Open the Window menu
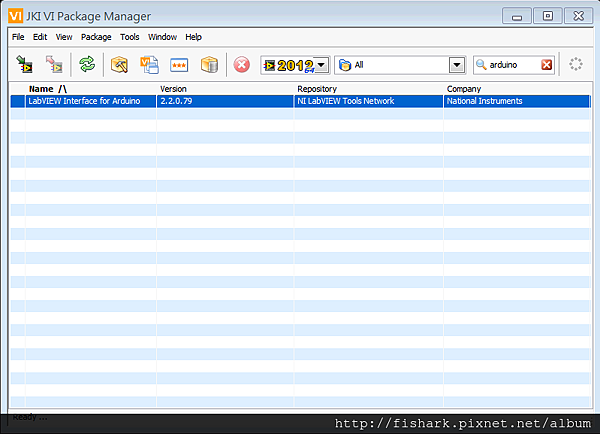 (162, 37)
